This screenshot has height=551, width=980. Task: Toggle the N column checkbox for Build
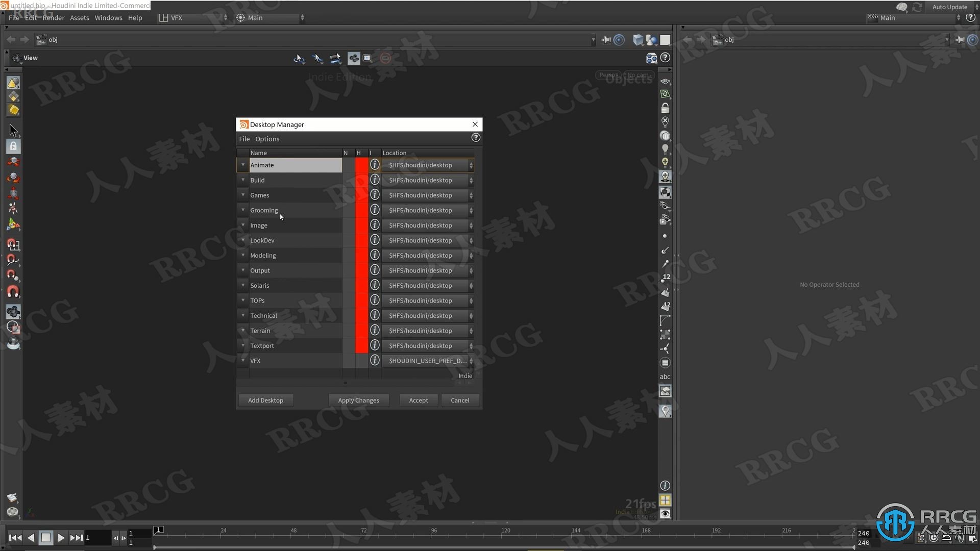346,180
